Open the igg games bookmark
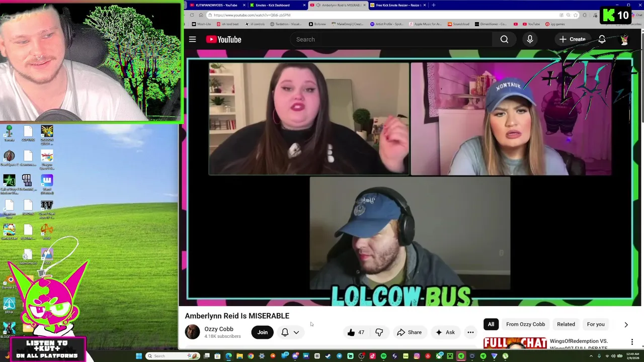Viewport: 644px width, 362px height. click(555, 24)
